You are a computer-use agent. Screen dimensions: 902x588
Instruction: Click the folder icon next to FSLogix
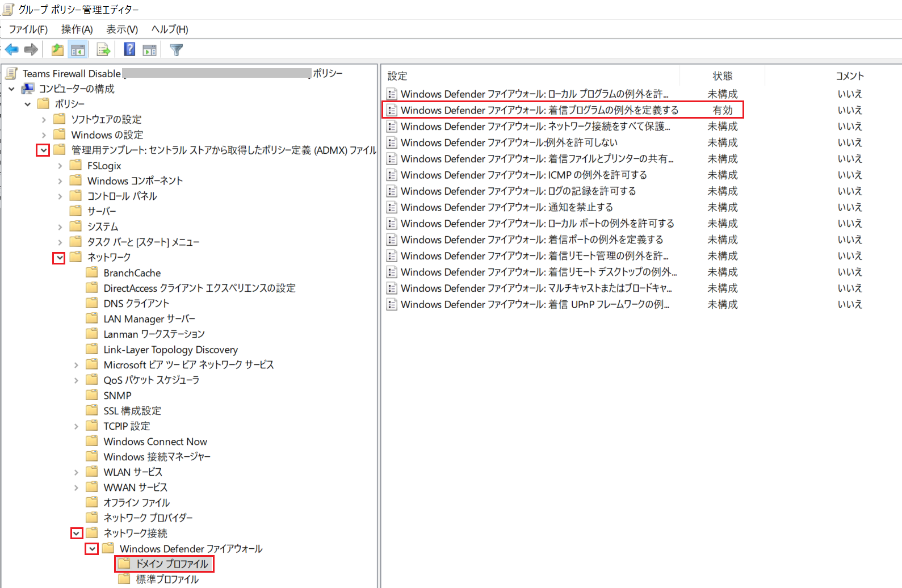[76, 165]
